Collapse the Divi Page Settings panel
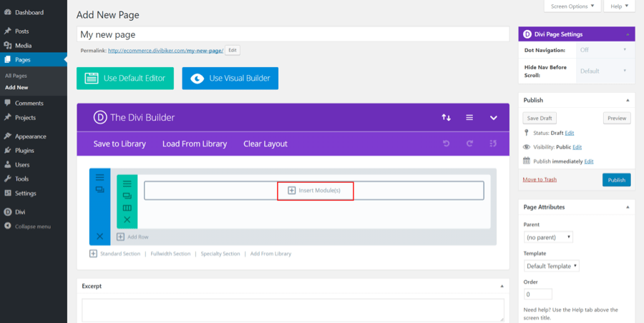 628,34
